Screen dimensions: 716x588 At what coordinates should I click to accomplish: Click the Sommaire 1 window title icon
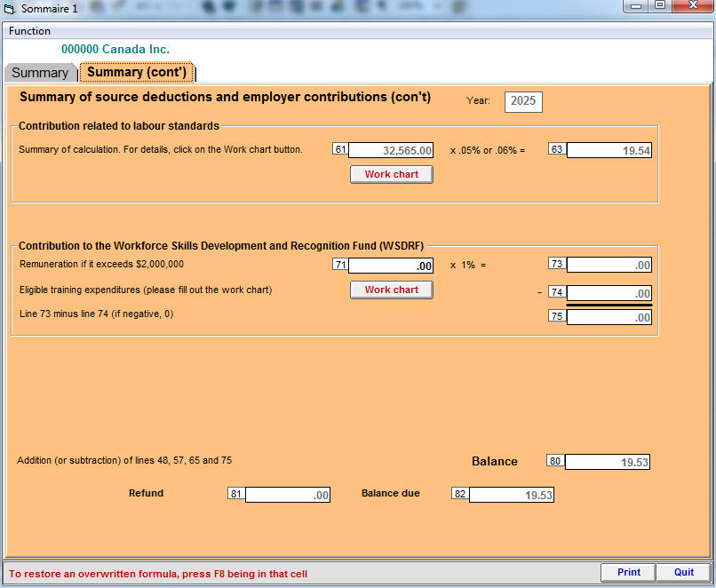pos(10,8)
